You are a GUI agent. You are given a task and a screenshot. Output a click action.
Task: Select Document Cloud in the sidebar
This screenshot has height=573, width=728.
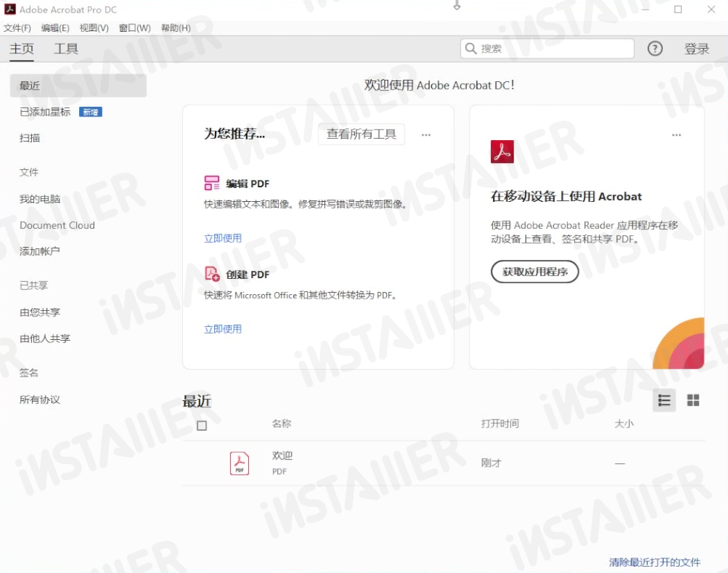tap(57, 225)
